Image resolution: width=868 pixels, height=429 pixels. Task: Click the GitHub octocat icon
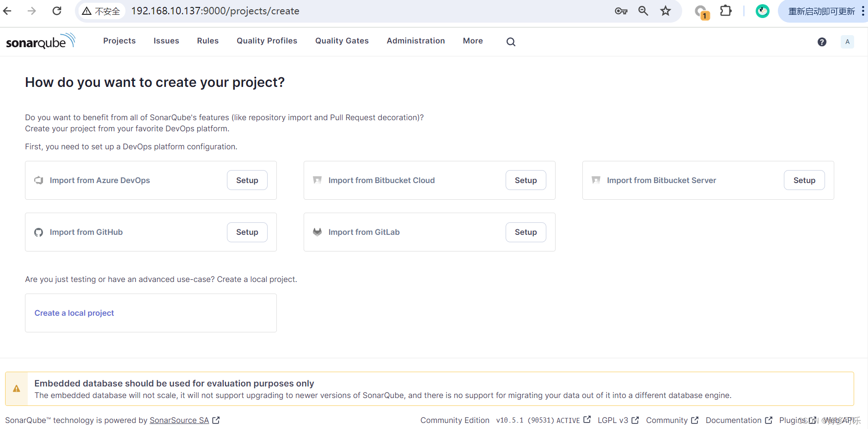(39, 232)
